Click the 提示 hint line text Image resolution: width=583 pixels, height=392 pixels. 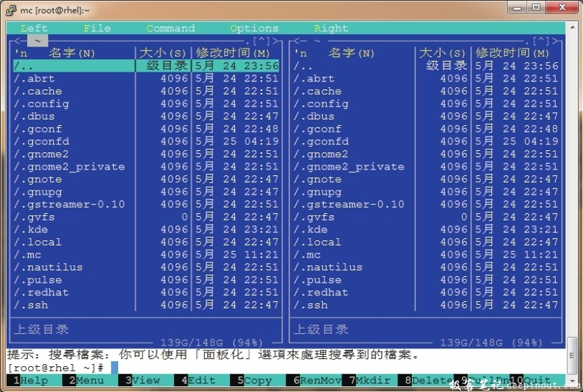click(x=213, y=355)
